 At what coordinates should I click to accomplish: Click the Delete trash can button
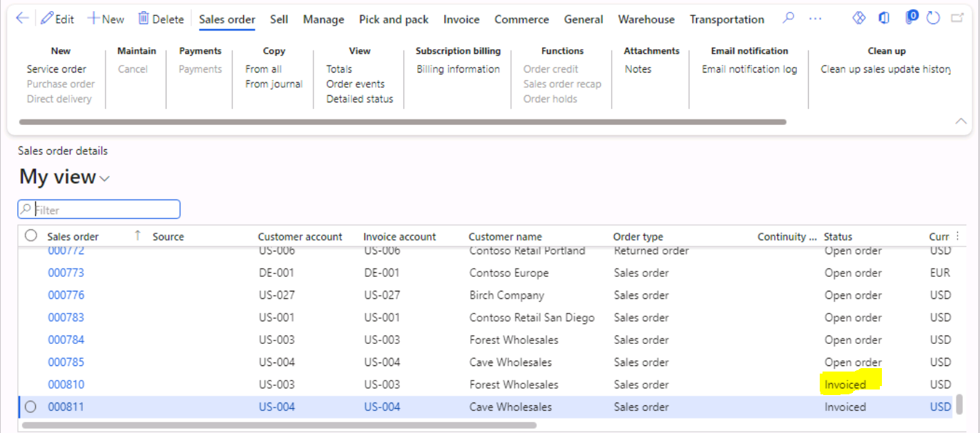click(x=160, y=19)
